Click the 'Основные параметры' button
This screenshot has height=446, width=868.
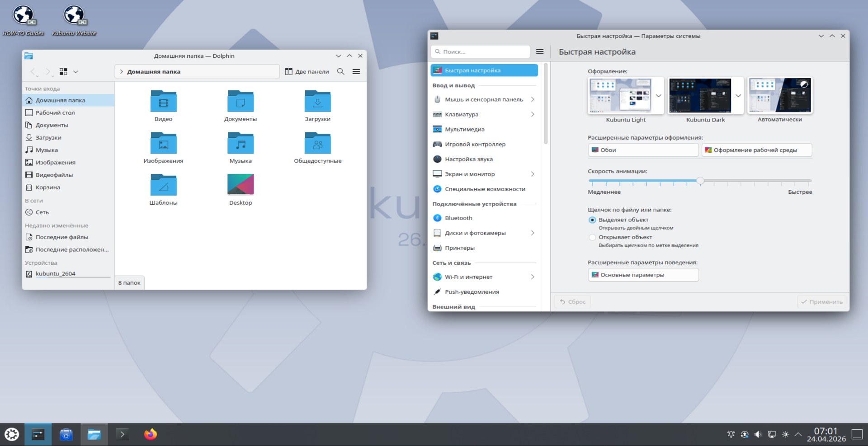[643, 275]
